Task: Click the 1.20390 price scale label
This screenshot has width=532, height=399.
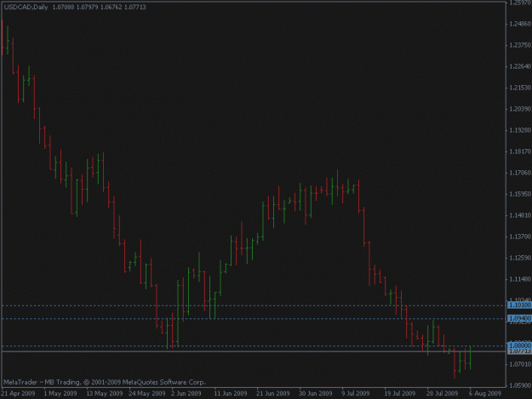Action: point(520,109)
